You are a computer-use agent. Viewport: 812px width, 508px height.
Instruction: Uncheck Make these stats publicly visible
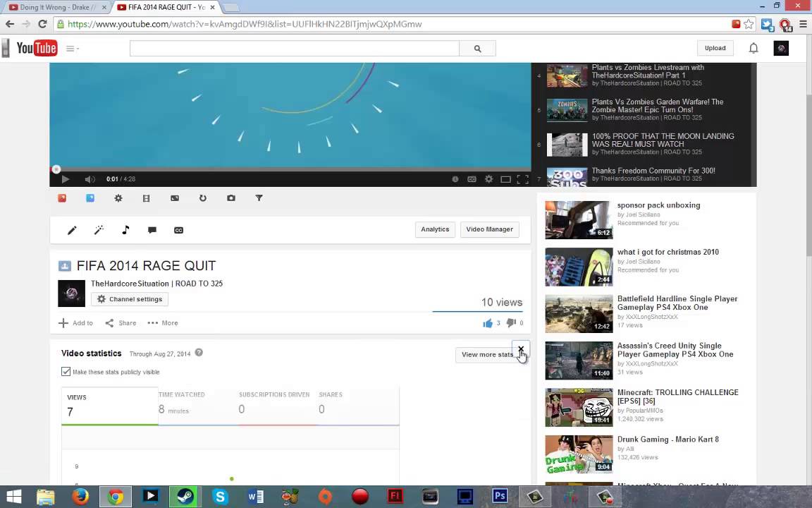[66, 372]
